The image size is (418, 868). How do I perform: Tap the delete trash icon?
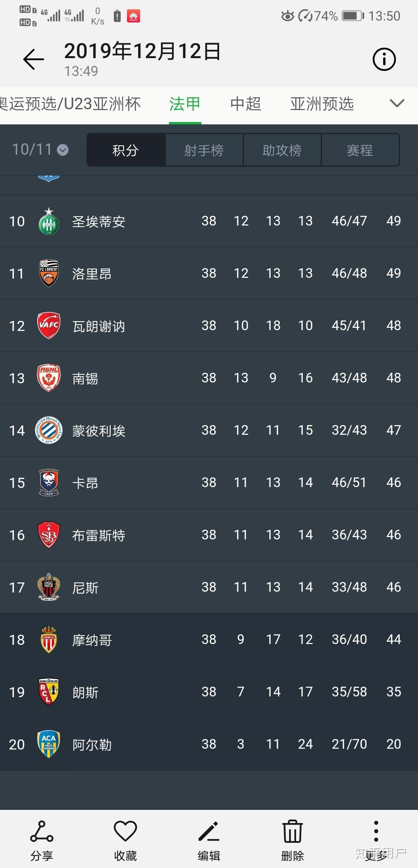click(293, 831)
